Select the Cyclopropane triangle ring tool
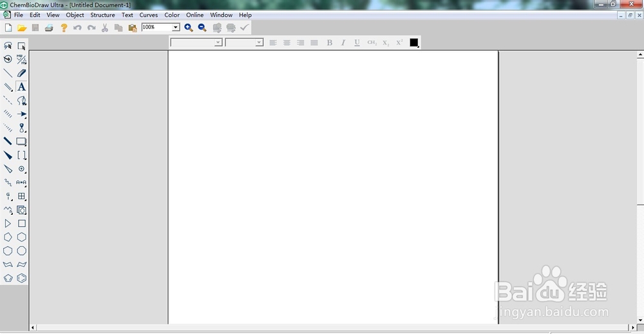Image resolution: width=644 pixels, height=334 pixels. [8, 223]
